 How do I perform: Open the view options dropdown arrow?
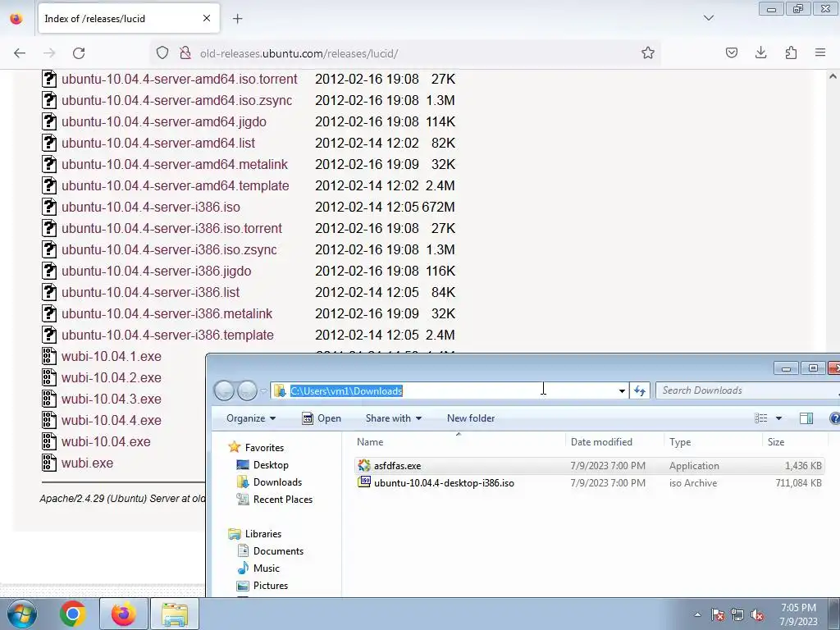(x=778, y=418)
